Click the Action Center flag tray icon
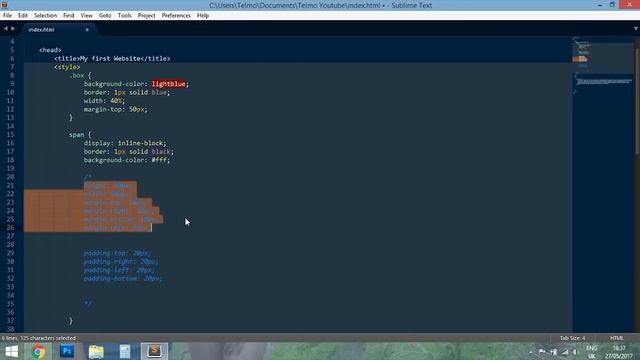Viewport: 640px width, 360px height. (x=542, y=352)
